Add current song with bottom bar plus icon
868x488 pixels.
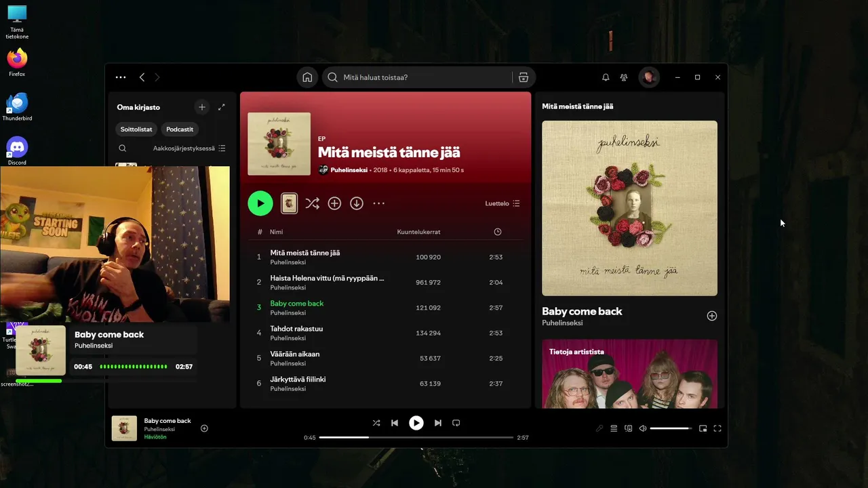[204, 428]
